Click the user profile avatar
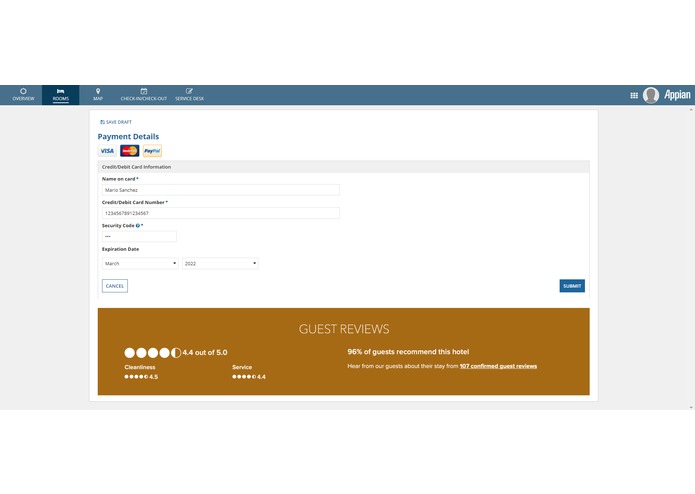Screen dimensions: 695x494 tap(651, 95)
